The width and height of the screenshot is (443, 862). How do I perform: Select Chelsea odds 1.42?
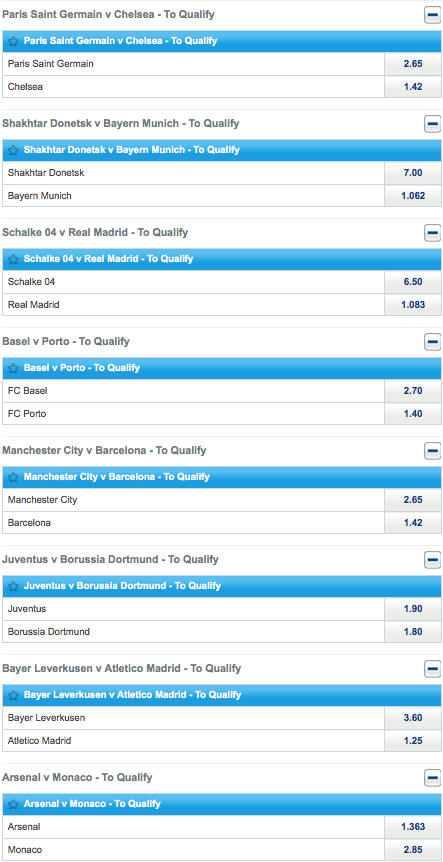point(413,86)
